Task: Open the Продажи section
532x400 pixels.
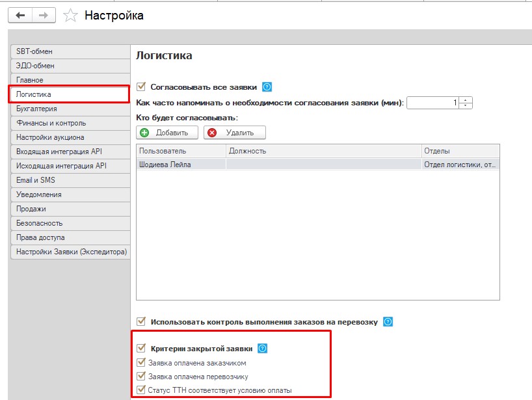Action: coord(71,209)
